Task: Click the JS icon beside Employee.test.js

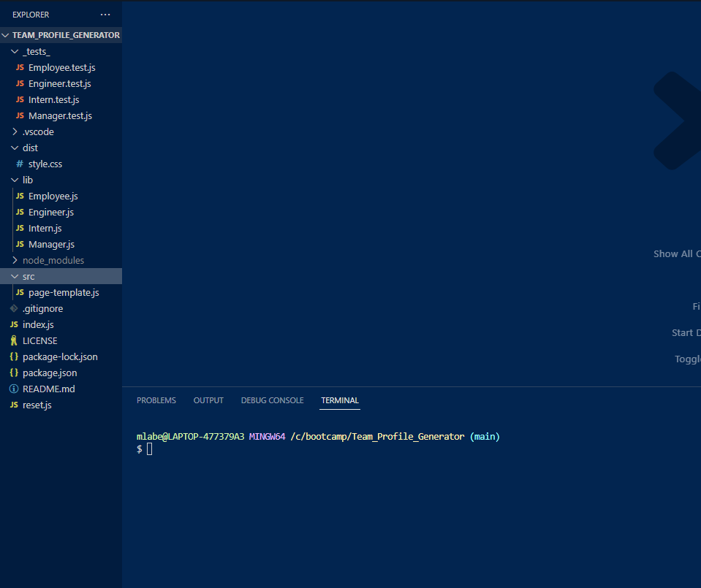Action: tap(20, 67)
